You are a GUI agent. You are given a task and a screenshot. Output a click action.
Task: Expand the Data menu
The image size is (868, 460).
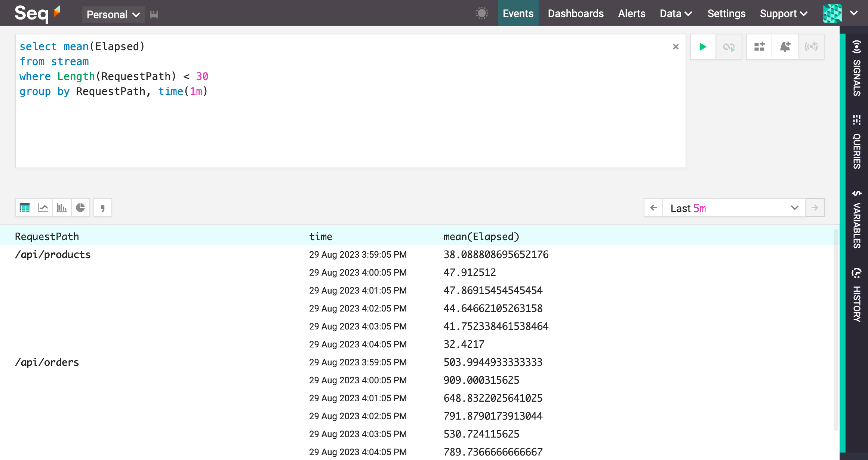pyautogui.click(x=676, y=13)
